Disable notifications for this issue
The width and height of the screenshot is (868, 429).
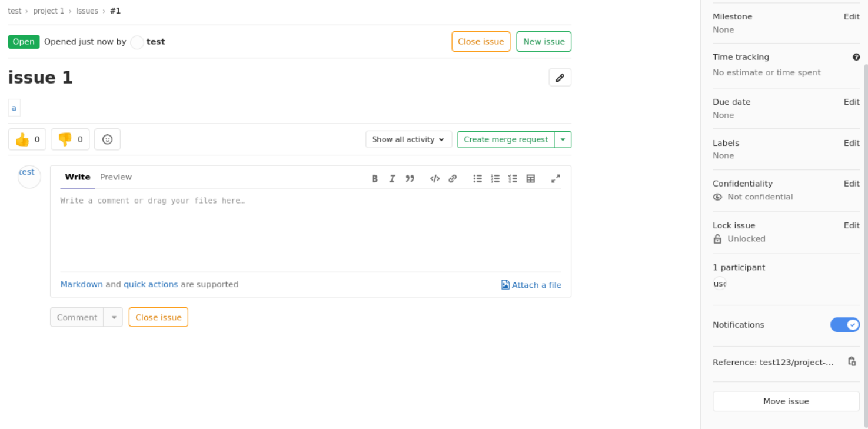click(x=845, y=324)
